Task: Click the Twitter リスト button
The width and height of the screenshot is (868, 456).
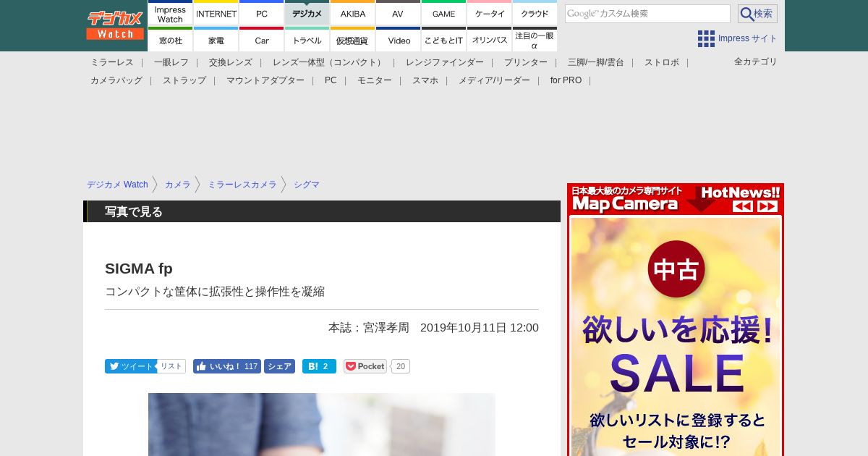Action: [171, 366]
